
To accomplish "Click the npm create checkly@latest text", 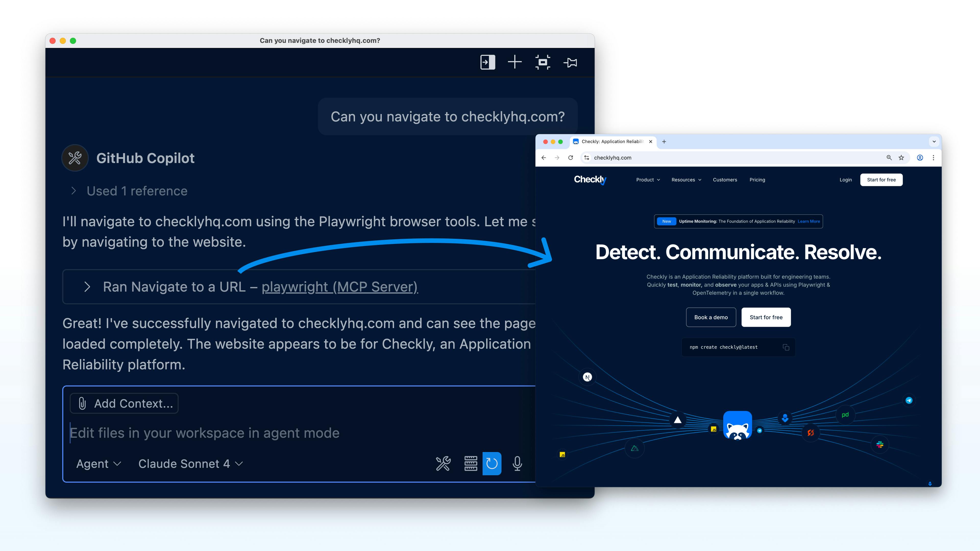I will click(723, 347).
